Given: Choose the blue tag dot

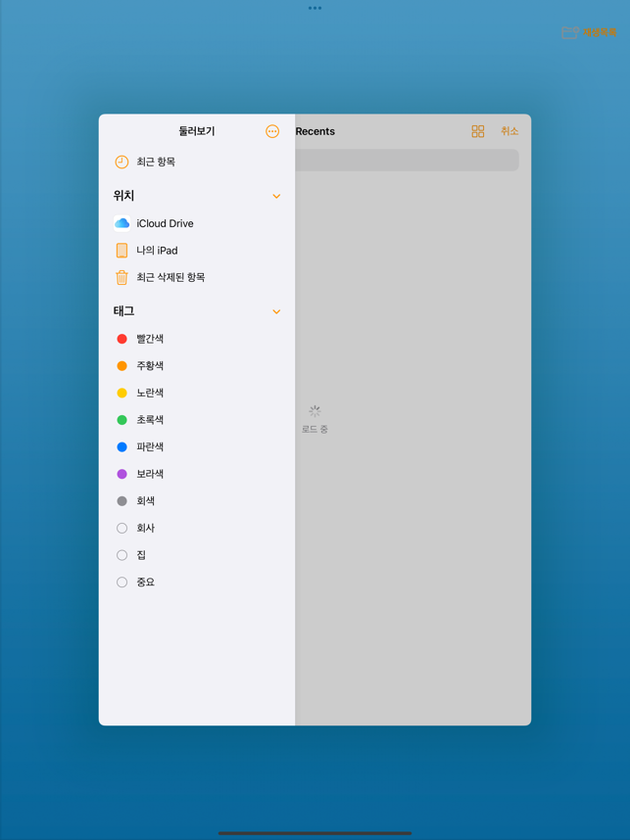Looking at the screenshot, I should pyautogui.click(x=121, y=446).
